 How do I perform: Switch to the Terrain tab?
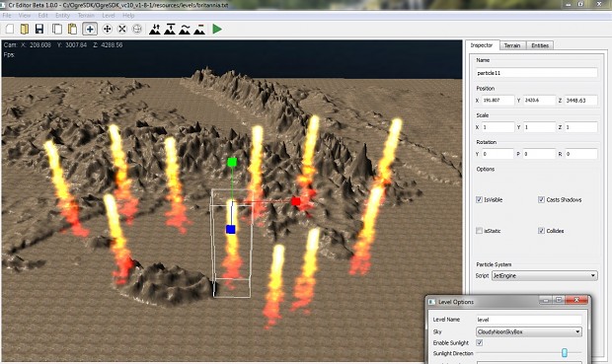coord(512,45)
